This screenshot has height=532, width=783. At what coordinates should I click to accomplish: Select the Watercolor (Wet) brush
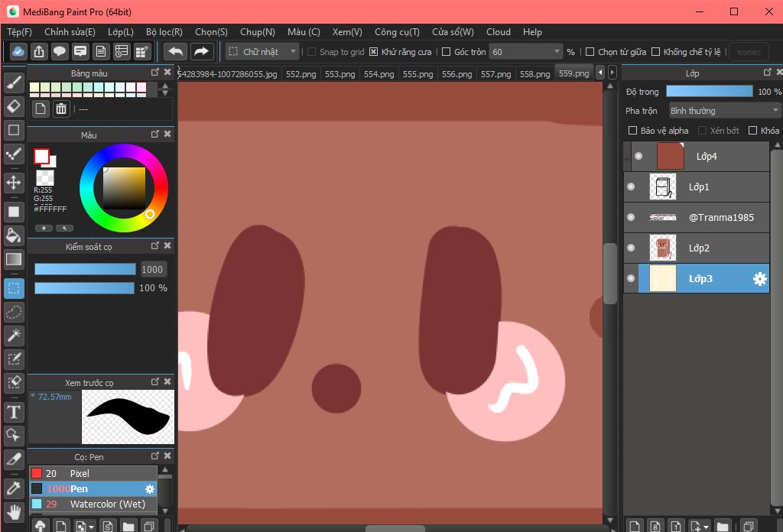[93, 504]
